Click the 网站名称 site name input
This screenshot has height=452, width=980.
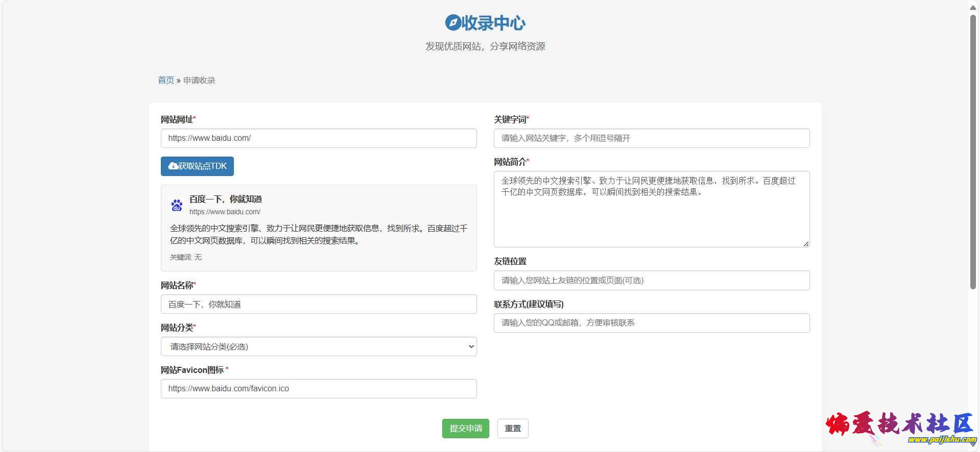point(318,304)
